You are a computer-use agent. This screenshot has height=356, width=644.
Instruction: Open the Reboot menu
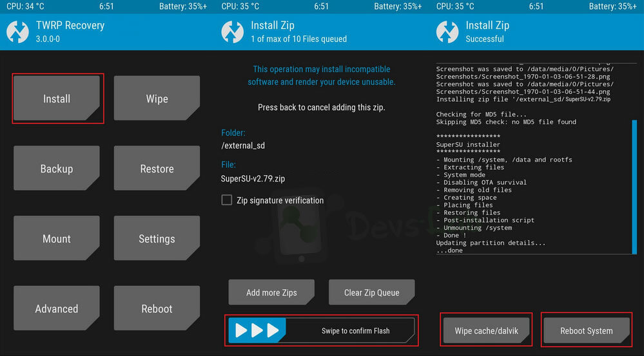point(157,308)
